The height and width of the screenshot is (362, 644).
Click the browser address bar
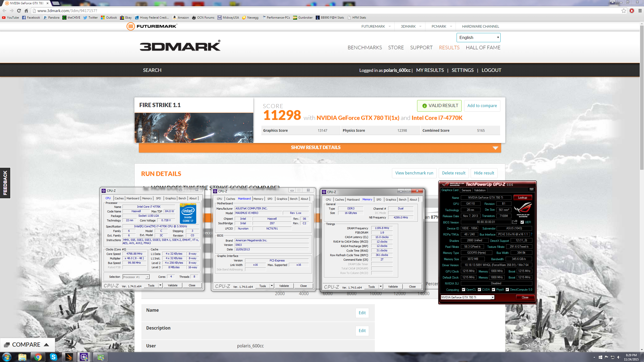point(327,11)
